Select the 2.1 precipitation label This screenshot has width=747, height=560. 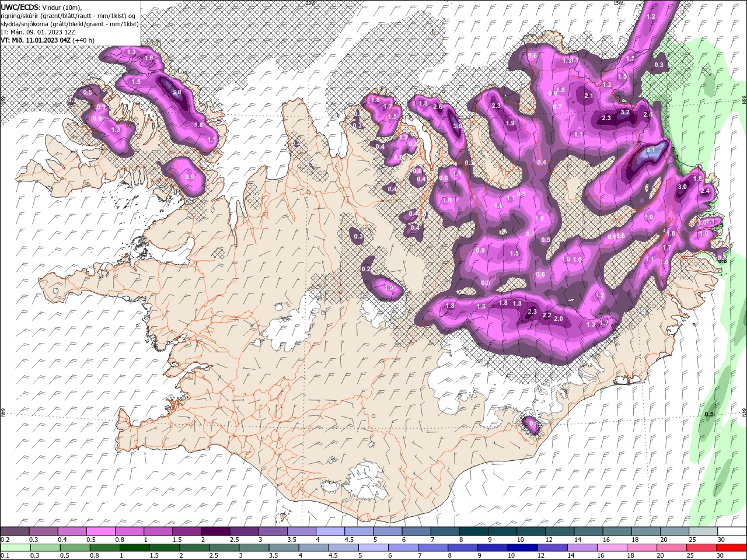pos(589,96)
